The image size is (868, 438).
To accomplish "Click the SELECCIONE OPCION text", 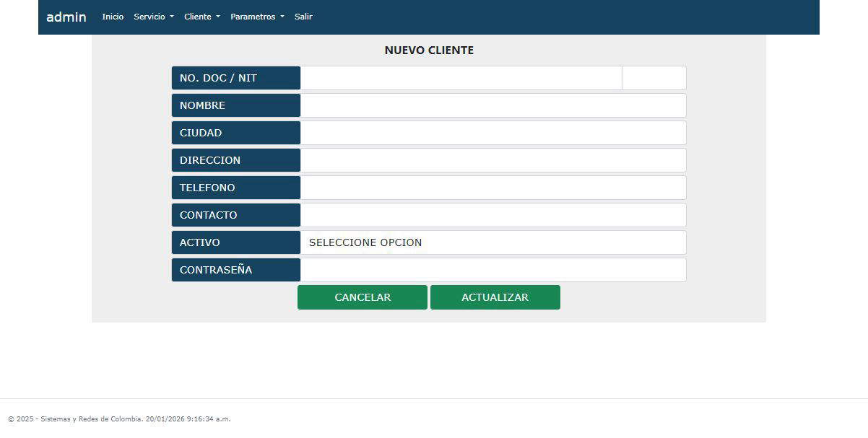I will coord(365,242).
